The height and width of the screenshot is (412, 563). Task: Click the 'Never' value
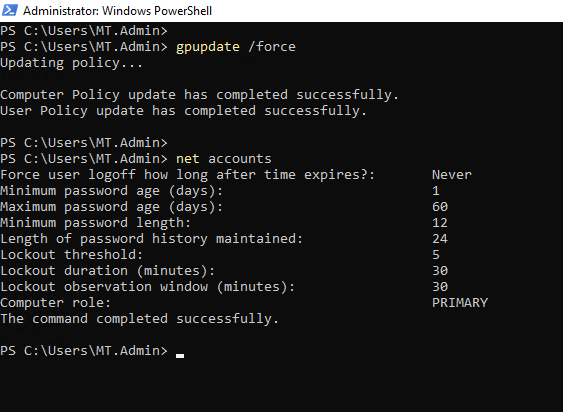tap(452, 175)
